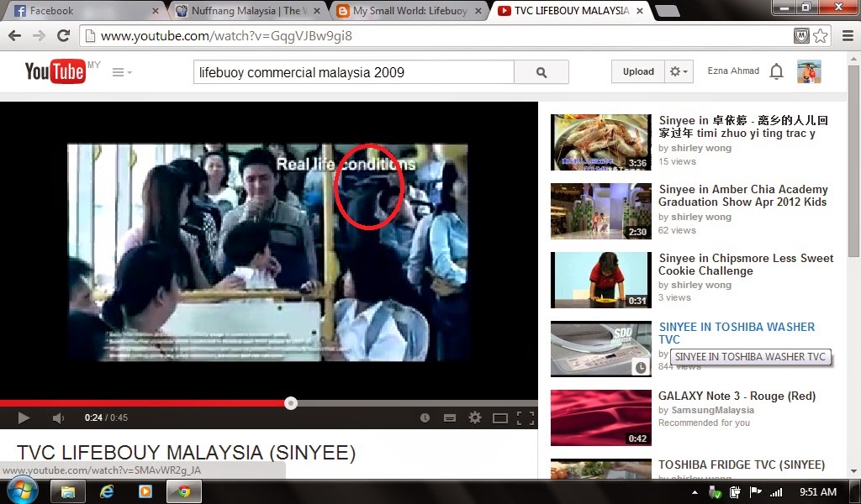Open Ezna Ahmad account avatar
This screenshot has width=861, height=504.
click(809, 71)
